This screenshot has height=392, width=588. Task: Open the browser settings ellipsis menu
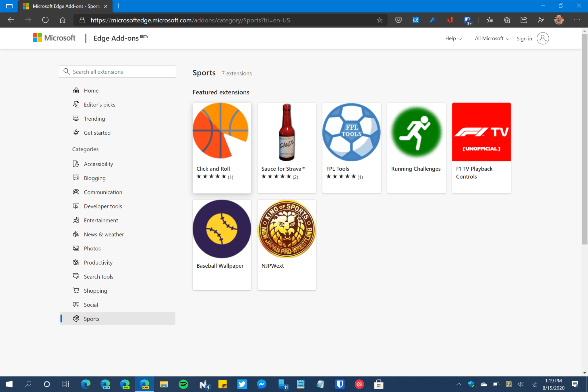point(577,20)
